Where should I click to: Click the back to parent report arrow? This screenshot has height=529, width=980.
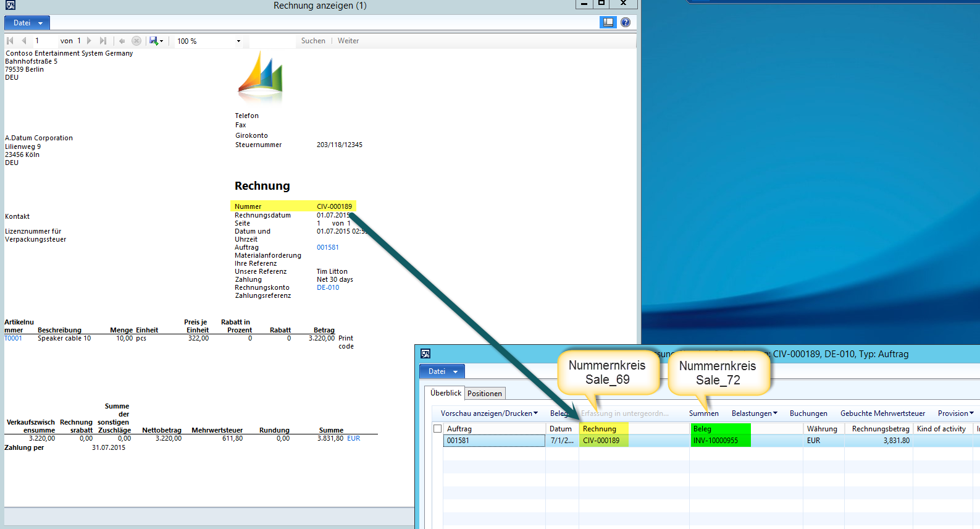[122, 41]
